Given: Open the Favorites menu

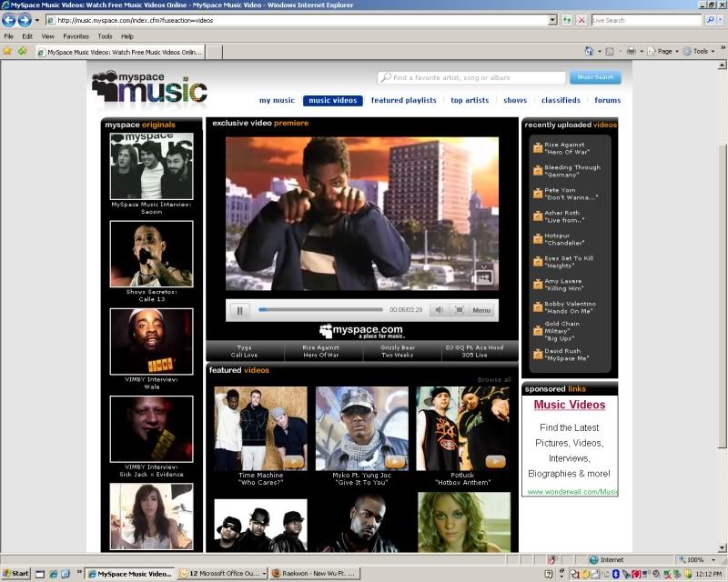Looking at the screenshot, I should (76, 36).
